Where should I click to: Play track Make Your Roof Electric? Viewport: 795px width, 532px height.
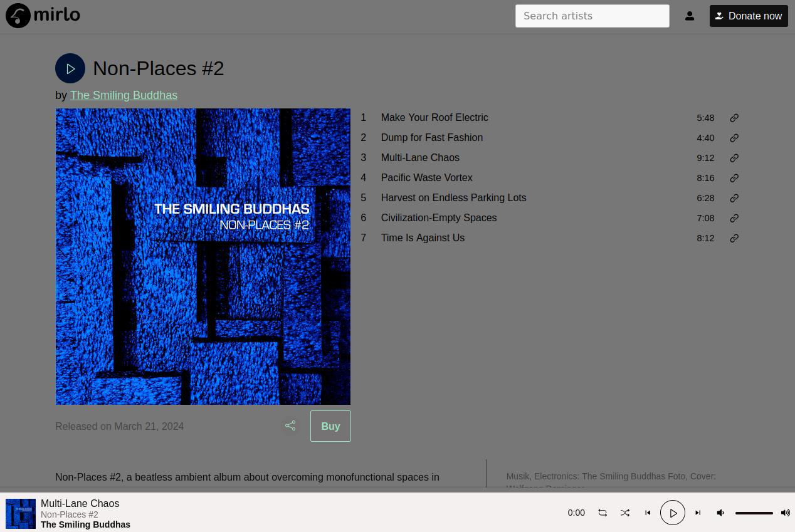coord(434,118)
